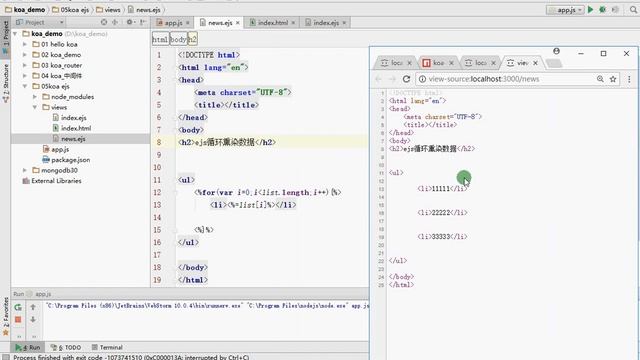Collapse the views folder
This screenshot has width=640, height=360.
click(35, 107)
